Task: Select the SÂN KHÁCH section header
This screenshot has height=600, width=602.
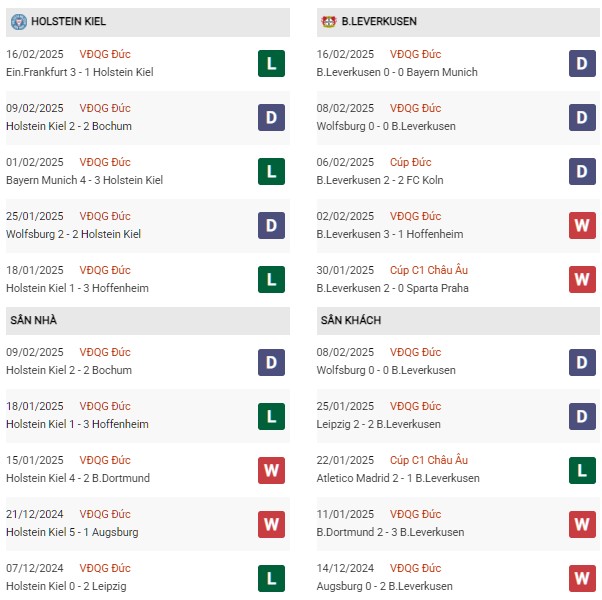Action: tap(458, 321)
